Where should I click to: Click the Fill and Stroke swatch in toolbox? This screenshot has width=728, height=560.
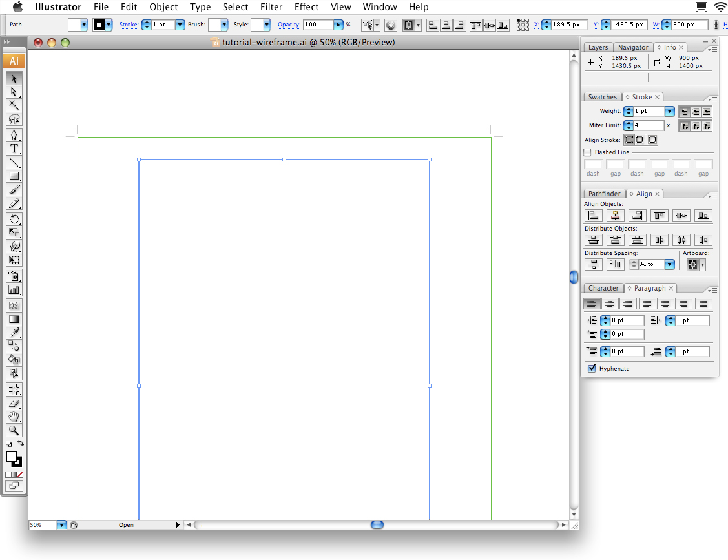click(x=14, y=459)
